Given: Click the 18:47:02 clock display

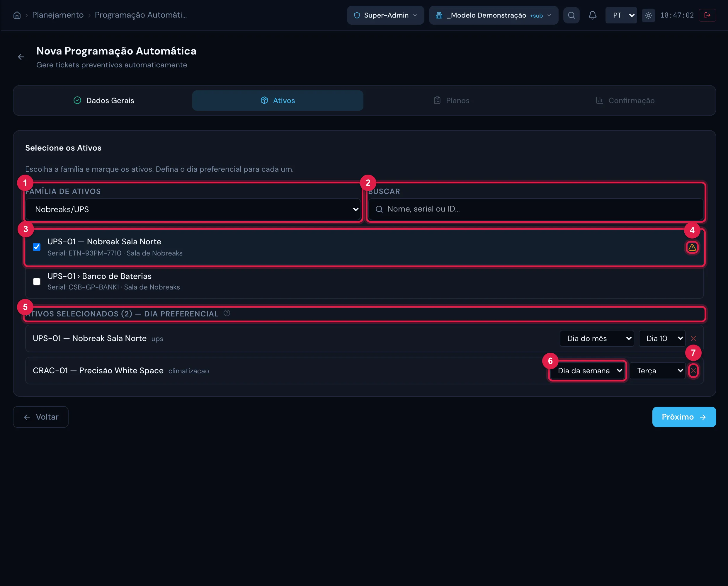Looking at the screenshot, I should click(677, 15).
